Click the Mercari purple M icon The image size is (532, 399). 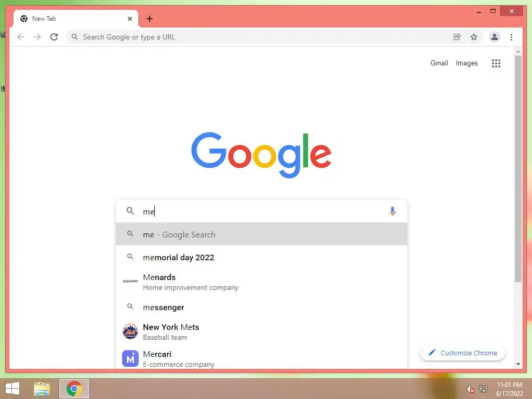click(130, 358)
